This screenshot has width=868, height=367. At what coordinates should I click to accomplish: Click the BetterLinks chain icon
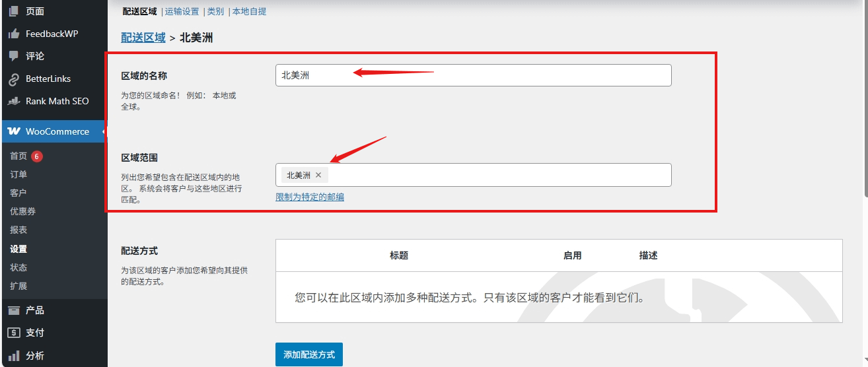(13, 79)
